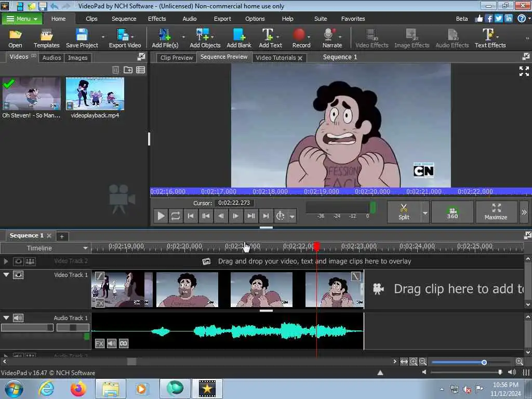Image resolution: width=532 pixels, height=399 pixels.
Task: Open a project with the Open icon
Action: point(15,38)
